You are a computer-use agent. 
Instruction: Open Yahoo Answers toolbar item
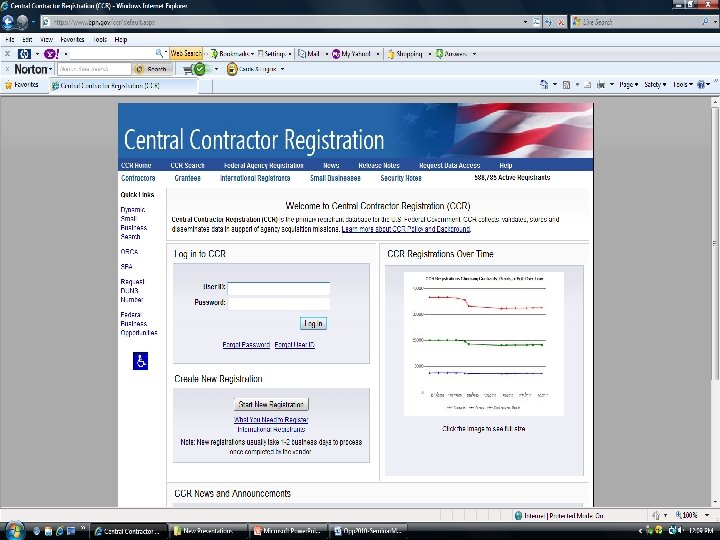tap(451, 54)
